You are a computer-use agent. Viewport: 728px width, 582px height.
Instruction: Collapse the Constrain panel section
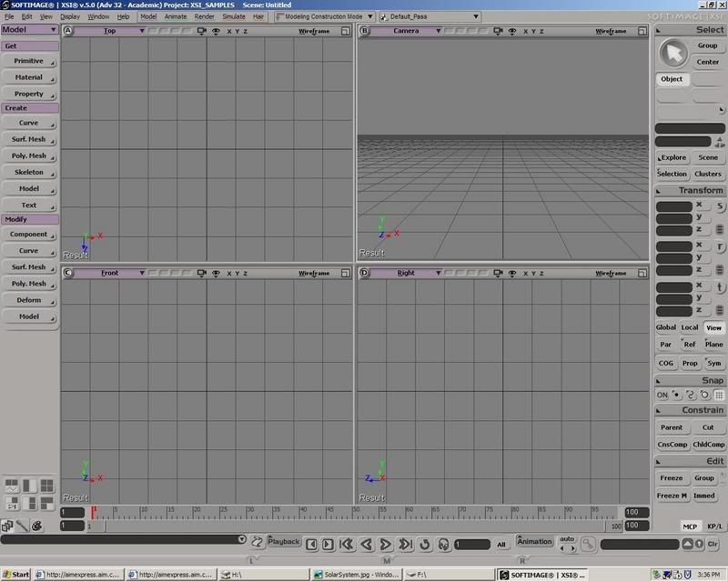click(x=658, y=411)
